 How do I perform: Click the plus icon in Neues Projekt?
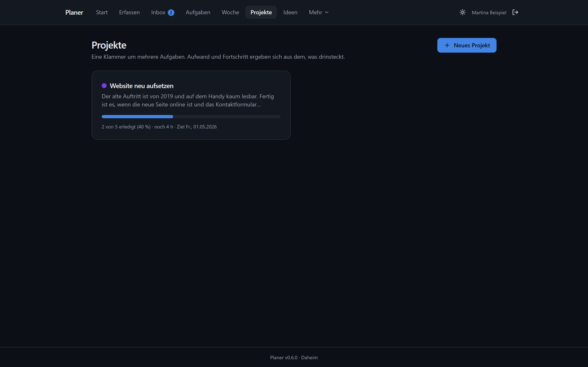(x=447, y=45)
